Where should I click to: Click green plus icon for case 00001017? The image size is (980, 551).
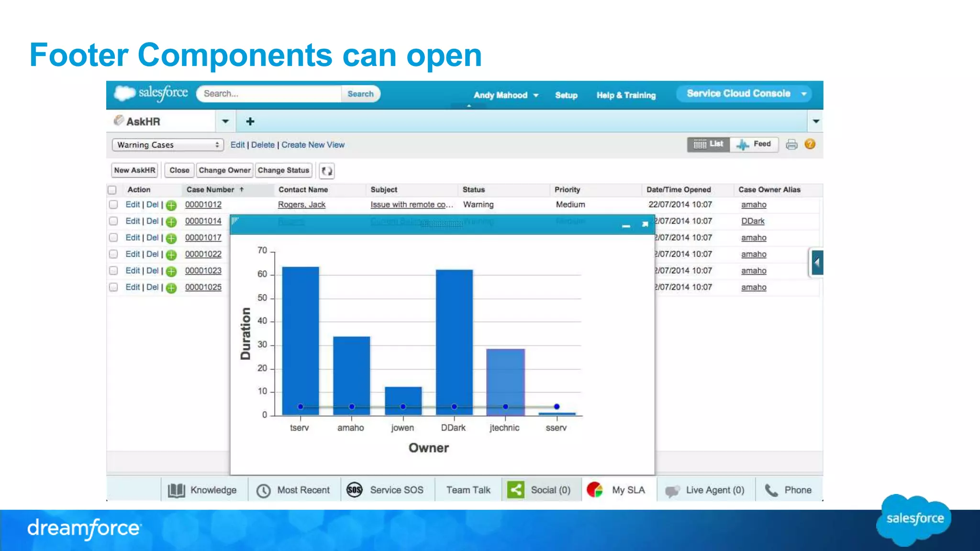171,238
